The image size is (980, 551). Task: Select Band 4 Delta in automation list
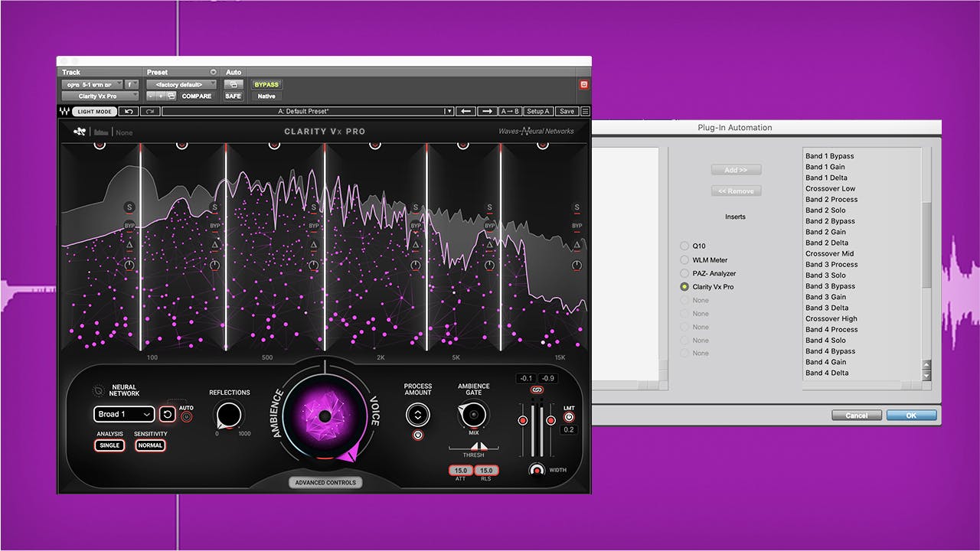click(827, 373)
